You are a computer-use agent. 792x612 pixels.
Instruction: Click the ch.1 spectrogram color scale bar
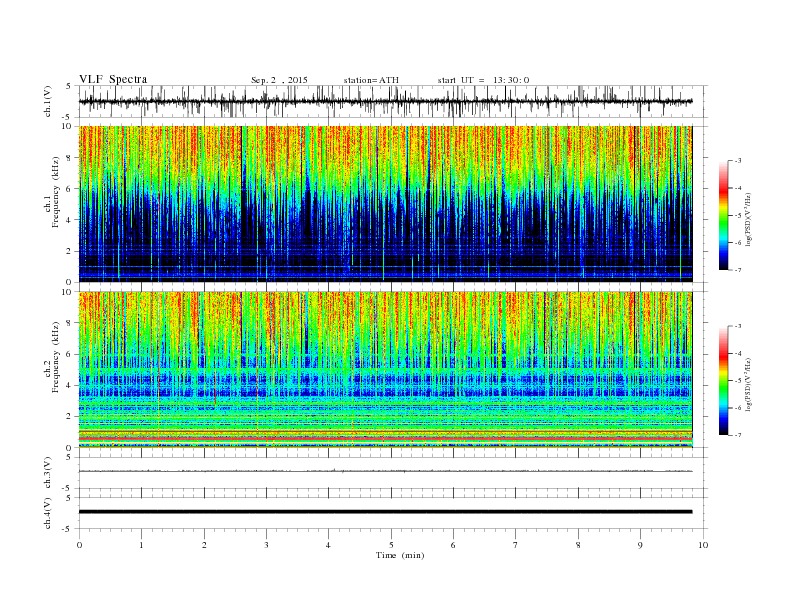tap(723, 215)
